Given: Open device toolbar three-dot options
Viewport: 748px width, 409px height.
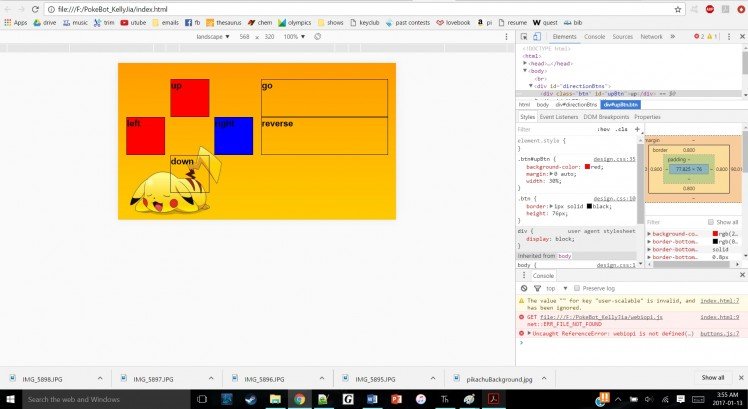Looking at the screenshot, I should [506, 36].
